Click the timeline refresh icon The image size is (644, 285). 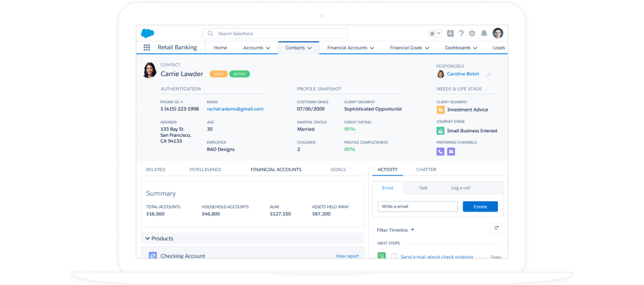[x=496, y=228]
